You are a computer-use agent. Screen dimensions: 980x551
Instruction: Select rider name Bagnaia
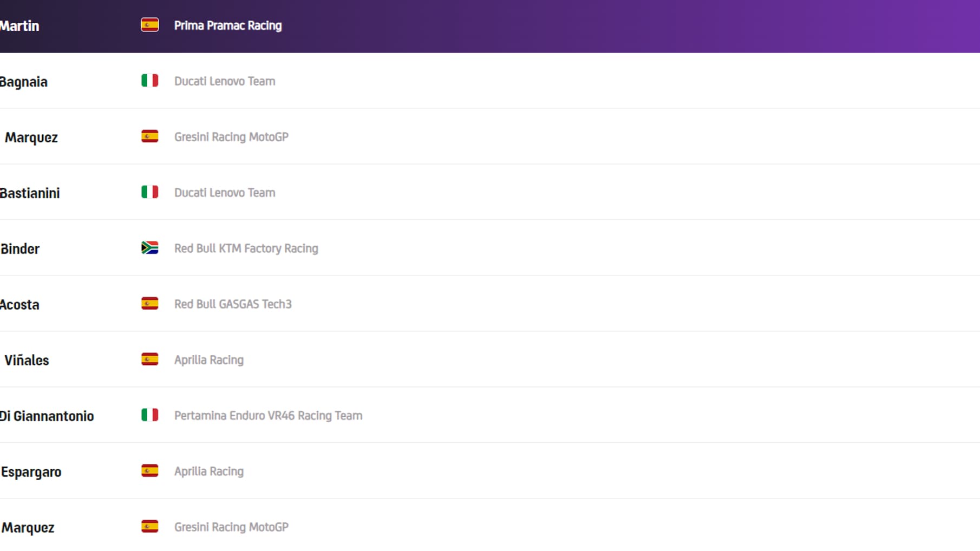(x=24, y=82)
